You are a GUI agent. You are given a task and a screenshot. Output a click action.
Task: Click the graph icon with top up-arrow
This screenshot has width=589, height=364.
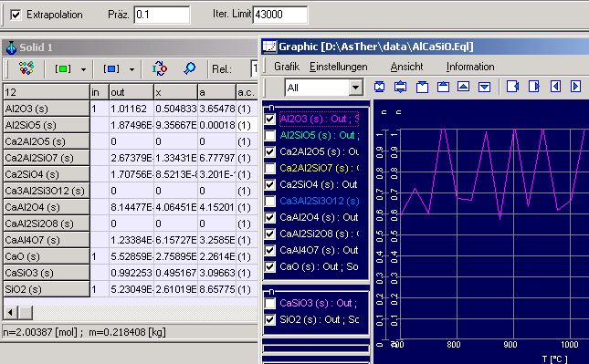pyautogui.click(x=443, y=87)
